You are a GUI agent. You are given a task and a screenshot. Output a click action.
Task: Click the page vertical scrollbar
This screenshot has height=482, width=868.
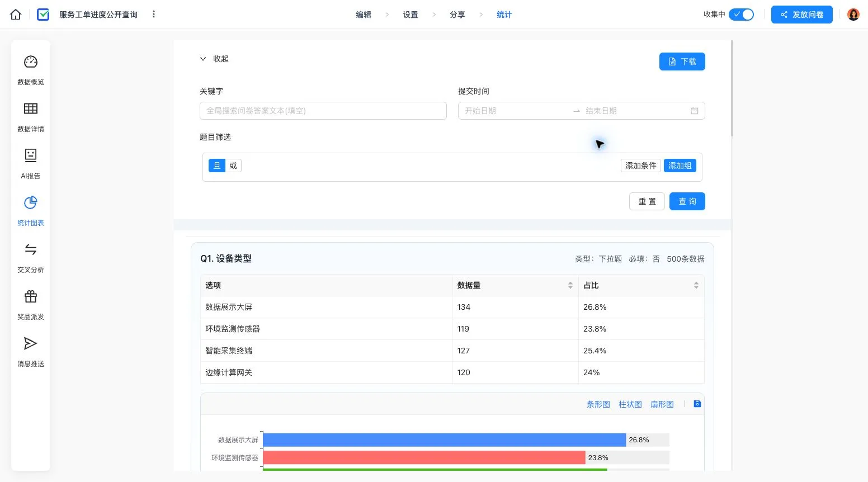tap(732, 88)
